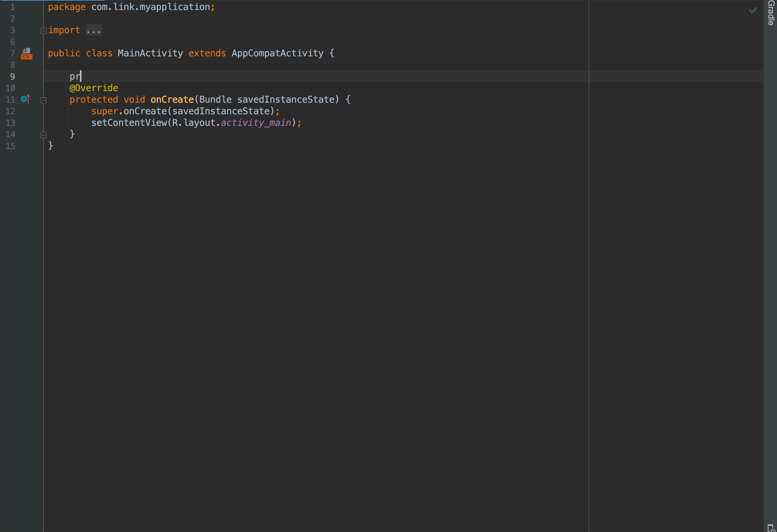The image size is (777, 532).
Task: Click the overriding method gutter icon
Action: point(25,99)
